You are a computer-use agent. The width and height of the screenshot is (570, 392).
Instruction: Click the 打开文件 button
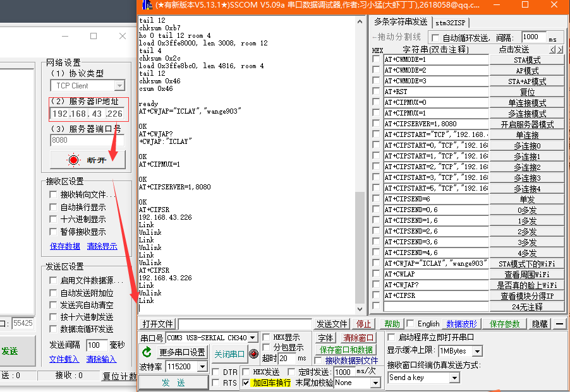157,324
